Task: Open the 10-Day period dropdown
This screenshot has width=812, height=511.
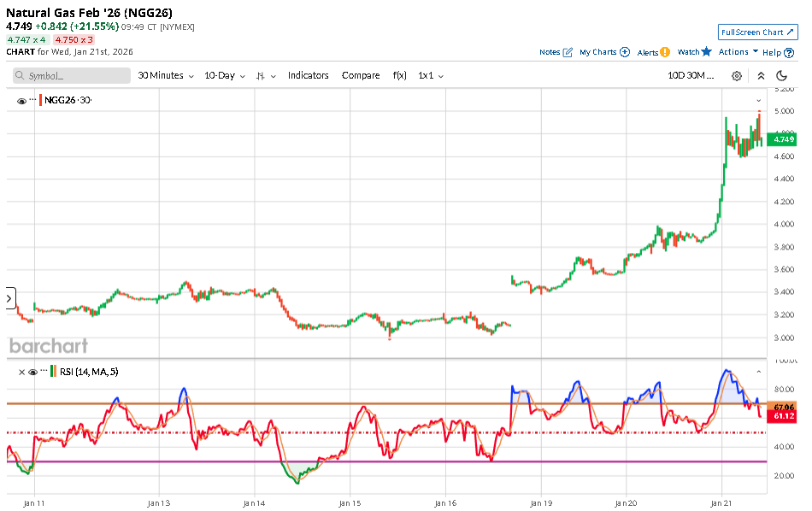Action: (225, 76)
